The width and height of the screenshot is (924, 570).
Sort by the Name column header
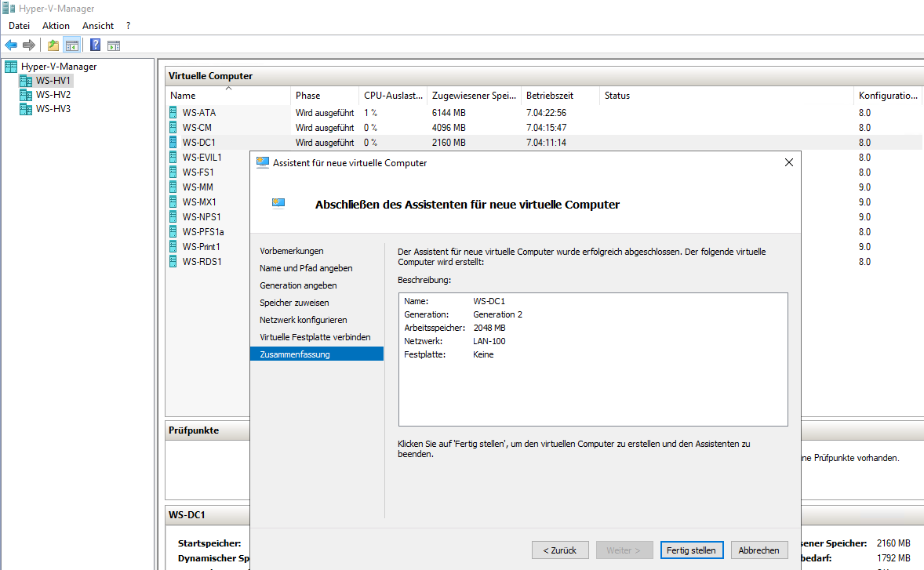[x=228, y=96]
